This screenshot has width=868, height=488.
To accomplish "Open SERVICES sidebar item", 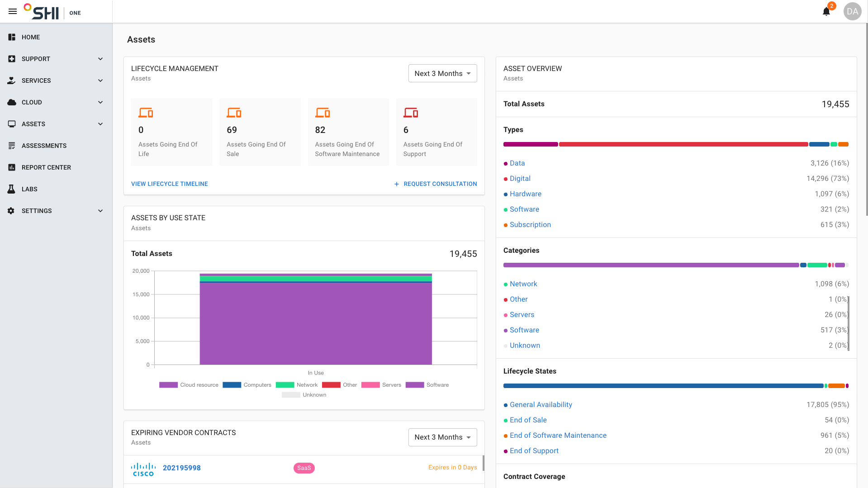I will 56,81.
